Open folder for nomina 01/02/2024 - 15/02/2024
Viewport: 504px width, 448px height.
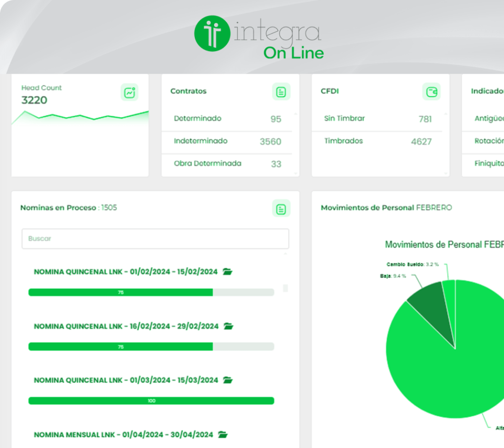(227, 271)
